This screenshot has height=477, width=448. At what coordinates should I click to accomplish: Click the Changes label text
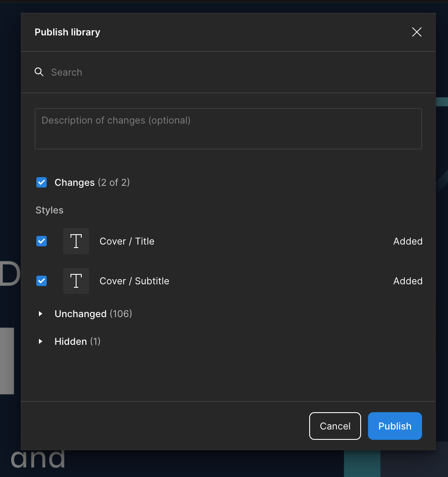tap(75, 182)
